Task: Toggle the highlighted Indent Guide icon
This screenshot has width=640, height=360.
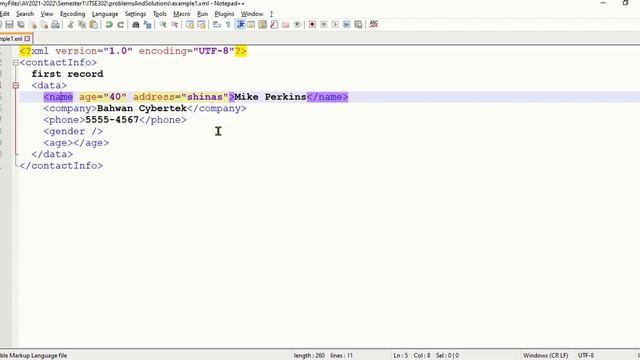Action: pos(240,24)
